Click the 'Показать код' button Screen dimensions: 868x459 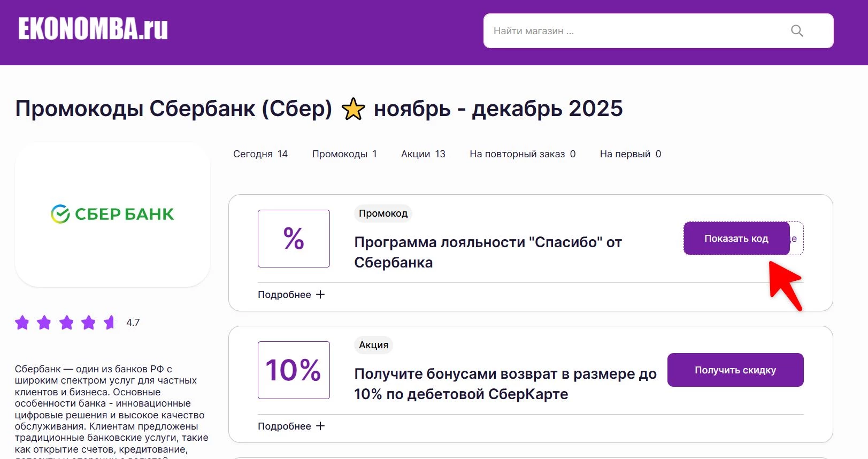click(736, 239)
